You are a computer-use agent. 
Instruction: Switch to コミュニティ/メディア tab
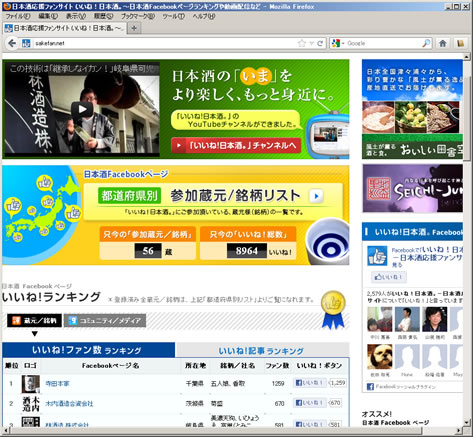point(105,321)
